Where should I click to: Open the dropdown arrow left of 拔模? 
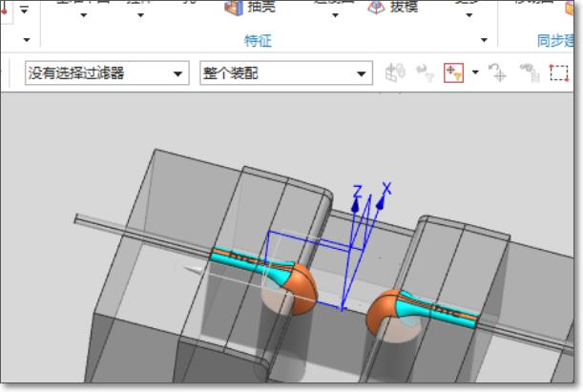pyautogui.click(x=335, y=15)
